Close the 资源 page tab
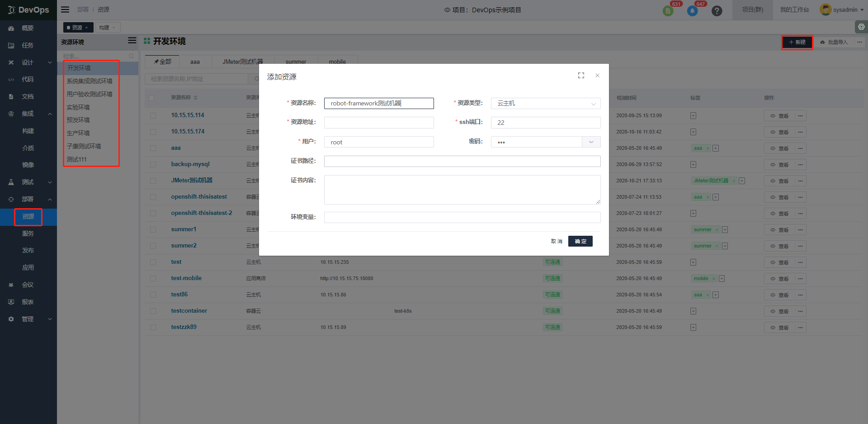 [87, 28]
